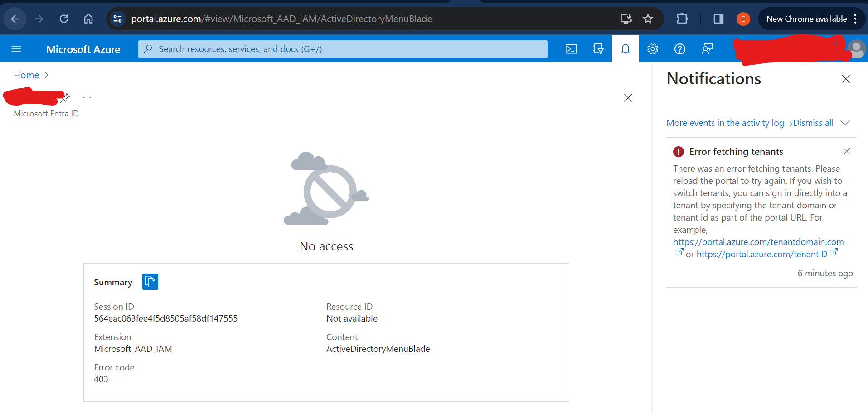Select the Microsoft_AAD_IAM extension value
The height and width of the screenshot is (413, 868).
pyautogui.click(x=133, y=349)
